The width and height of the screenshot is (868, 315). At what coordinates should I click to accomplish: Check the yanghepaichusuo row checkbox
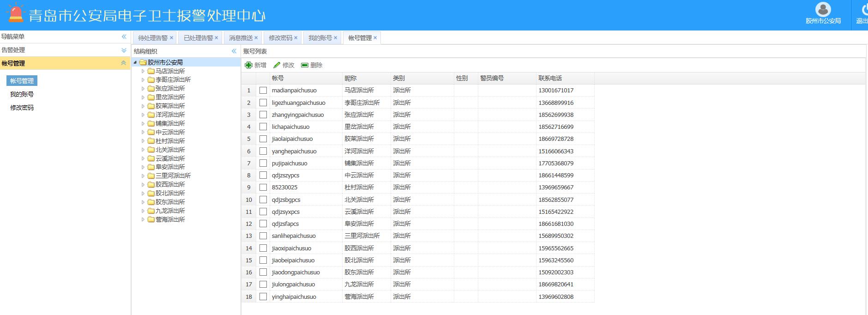pyautogui.click(x=263, y=151)
